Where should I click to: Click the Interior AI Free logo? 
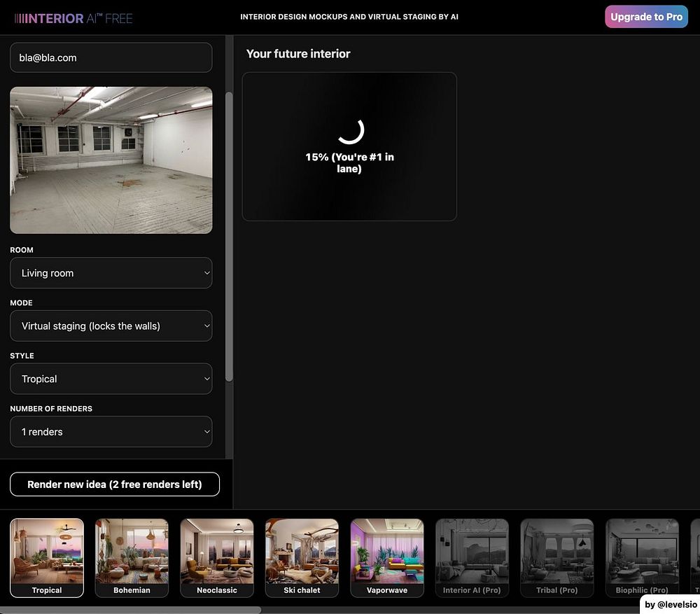click(73, 18)
